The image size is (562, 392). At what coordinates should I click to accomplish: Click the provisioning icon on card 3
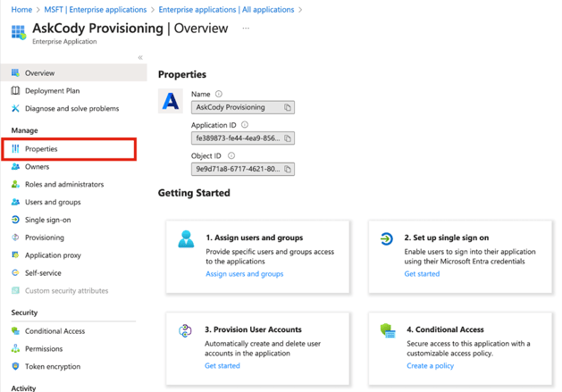pos(185,330)
